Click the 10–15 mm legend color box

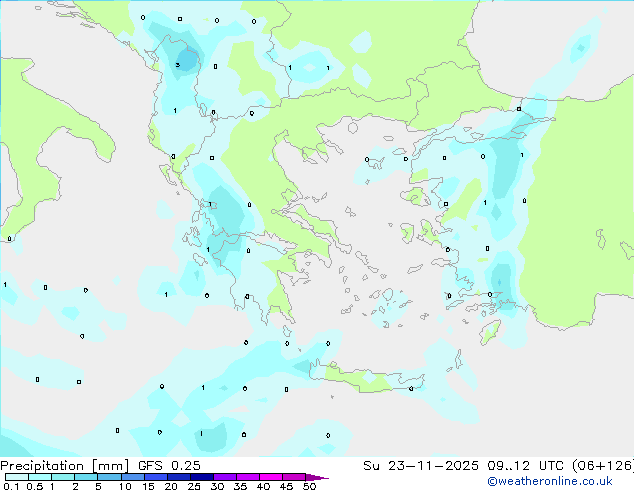pos(132,477)
